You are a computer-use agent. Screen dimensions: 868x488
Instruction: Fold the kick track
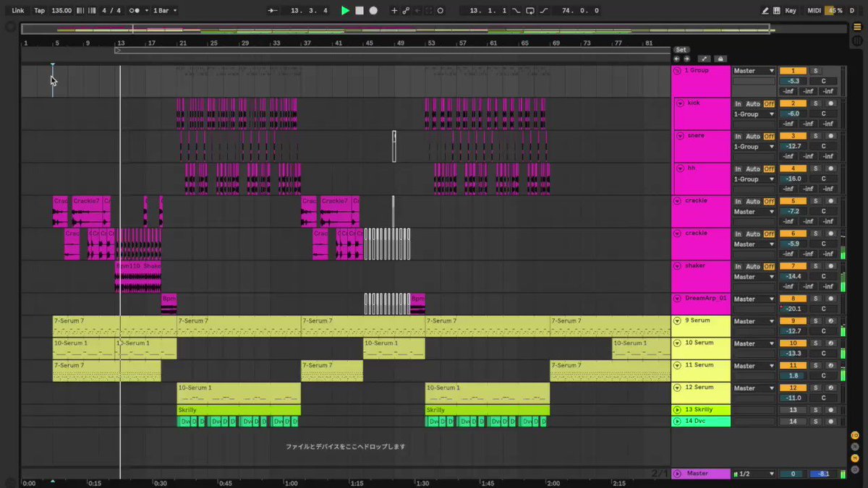click(680, 103)
